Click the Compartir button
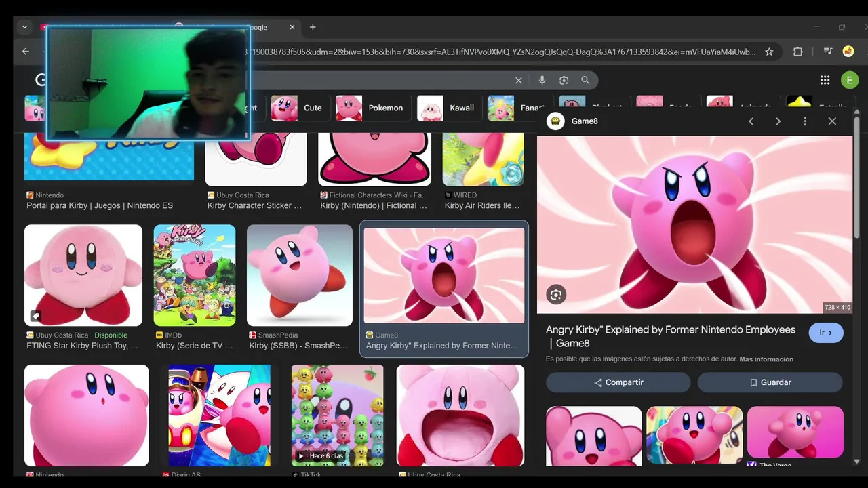The width and height of the screenshot is (868, 488). pos(618,382)
